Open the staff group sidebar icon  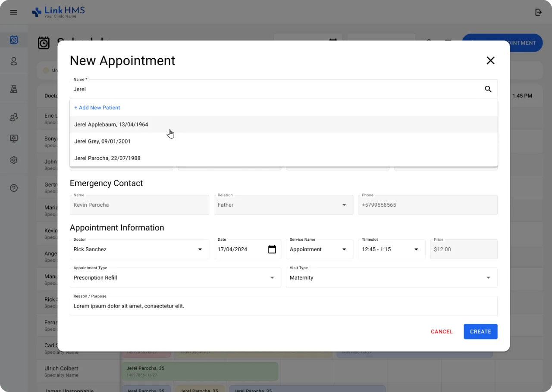tap(14, 117)
